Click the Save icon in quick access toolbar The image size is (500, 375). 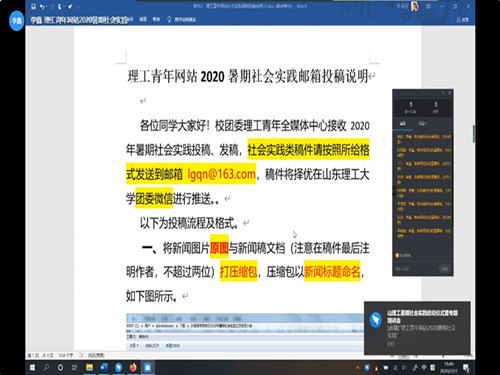pyautogui.click(x=33, y=6)
